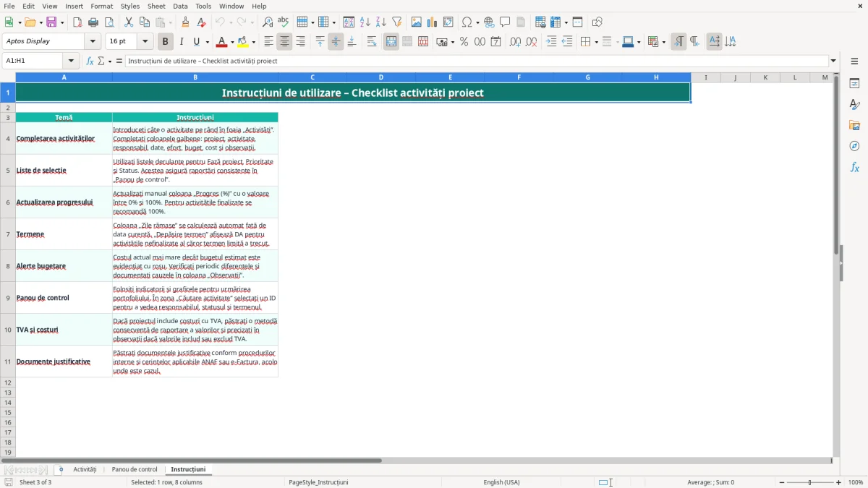This screenshot has height=488, width=868.
Task: Adjust the zoom slider
Action: pos(810,482)
